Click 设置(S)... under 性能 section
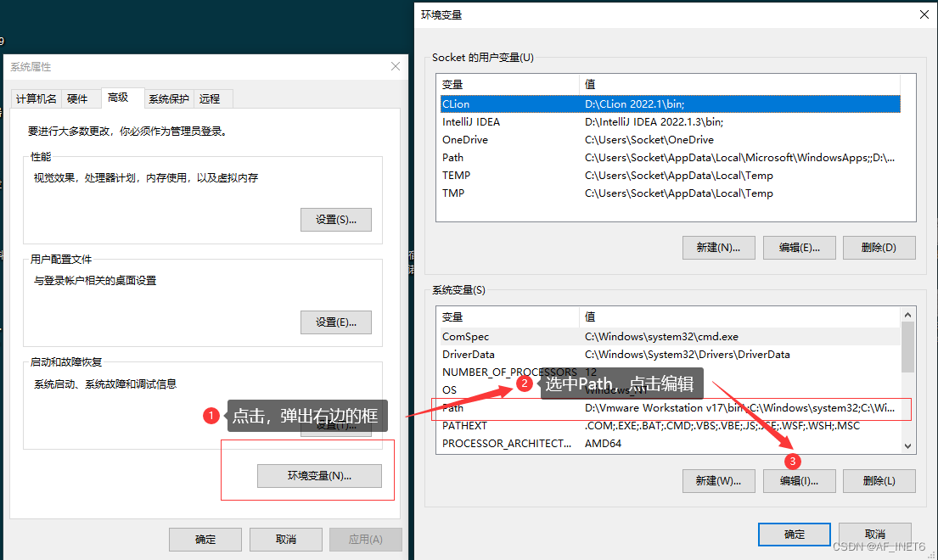Viewport: 938px width, 560px height. pos(336,220)
